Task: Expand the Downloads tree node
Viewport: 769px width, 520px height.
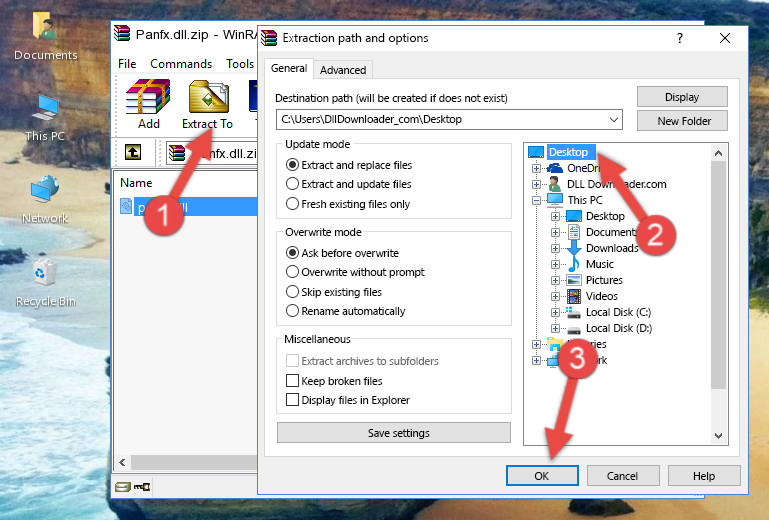Action: coord(555,248)
